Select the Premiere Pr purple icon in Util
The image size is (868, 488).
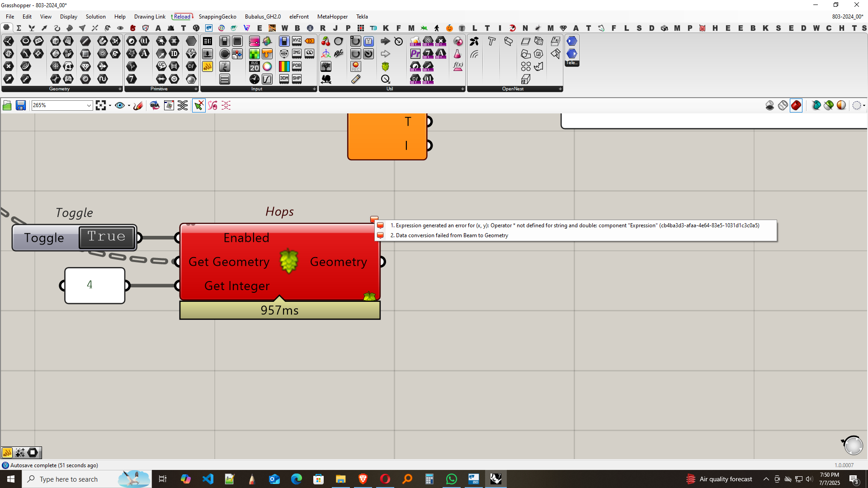pyautogui.click(x=415, y=54)
